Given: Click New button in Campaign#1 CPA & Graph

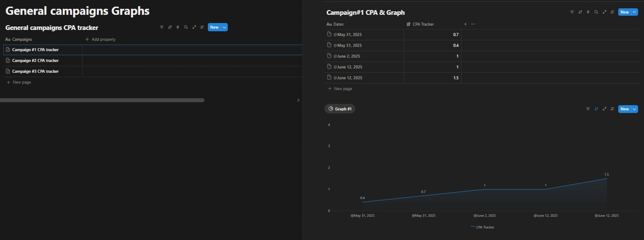Looking at the screenshot, I should 625,12.
